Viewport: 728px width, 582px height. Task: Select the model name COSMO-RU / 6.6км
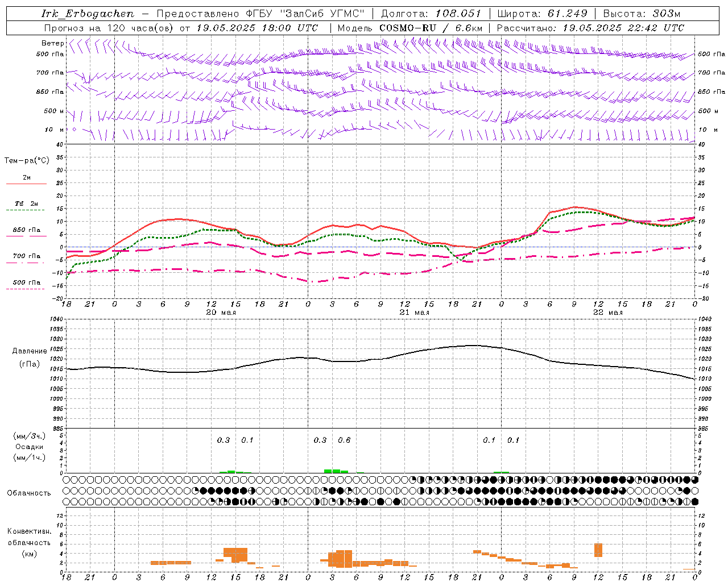tap(431, 28)
